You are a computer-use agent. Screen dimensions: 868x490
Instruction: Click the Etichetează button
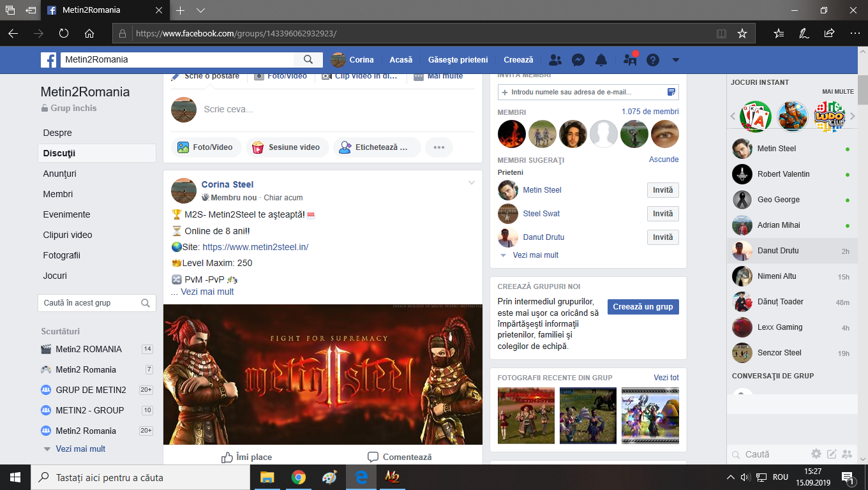(x=377, y=147)
